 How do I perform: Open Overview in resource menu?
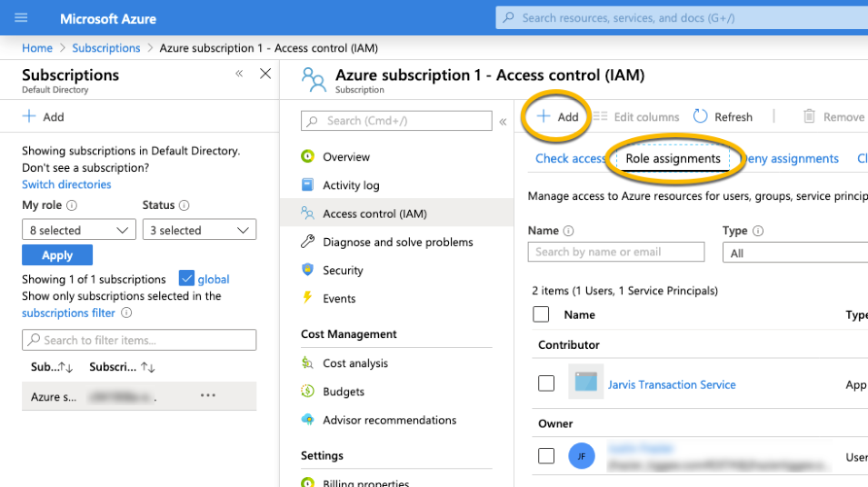(346, 156)
